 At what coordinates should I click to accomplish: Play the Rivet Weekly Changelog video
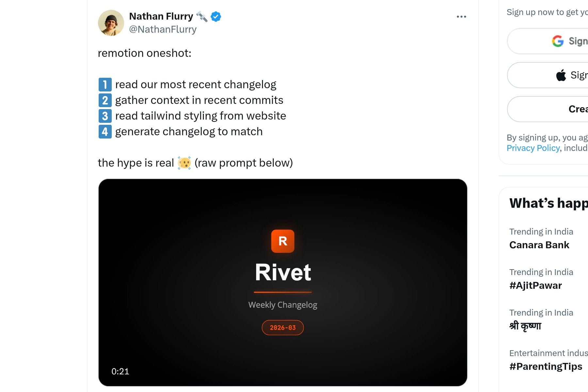[283, 283]
